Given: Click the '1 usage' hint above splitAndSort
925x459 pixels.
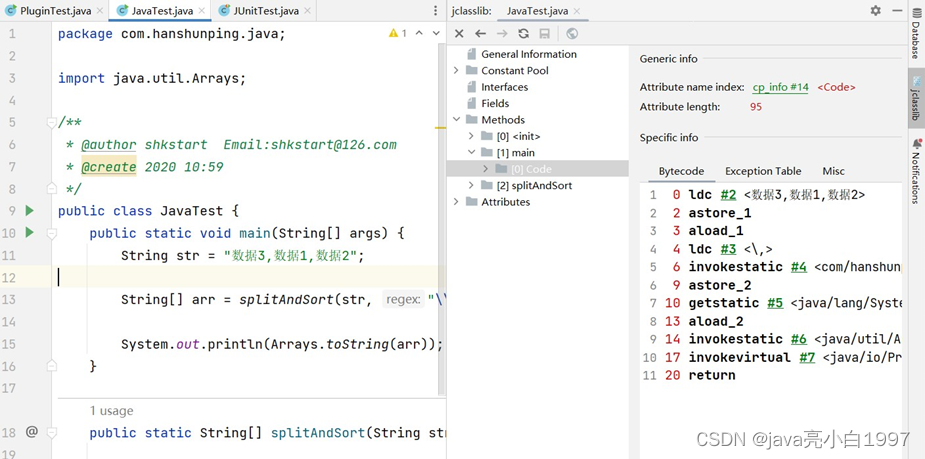Looking at the screenshot, I should click(111, 411).
